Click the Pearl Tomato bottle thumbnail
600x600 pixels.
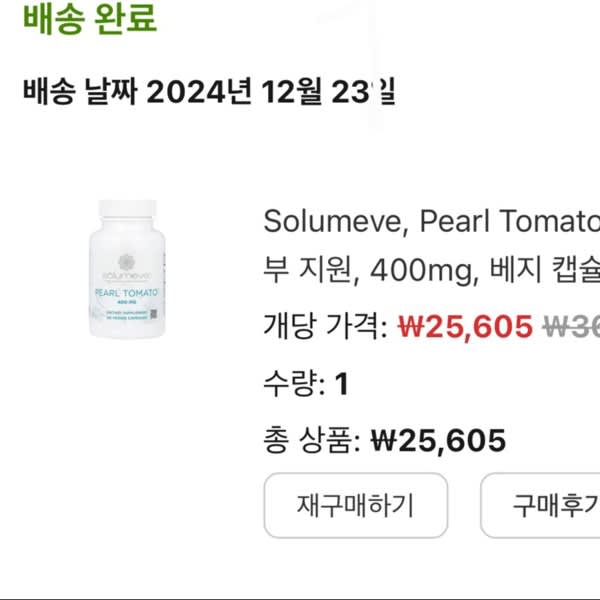(x=127, y=269)
